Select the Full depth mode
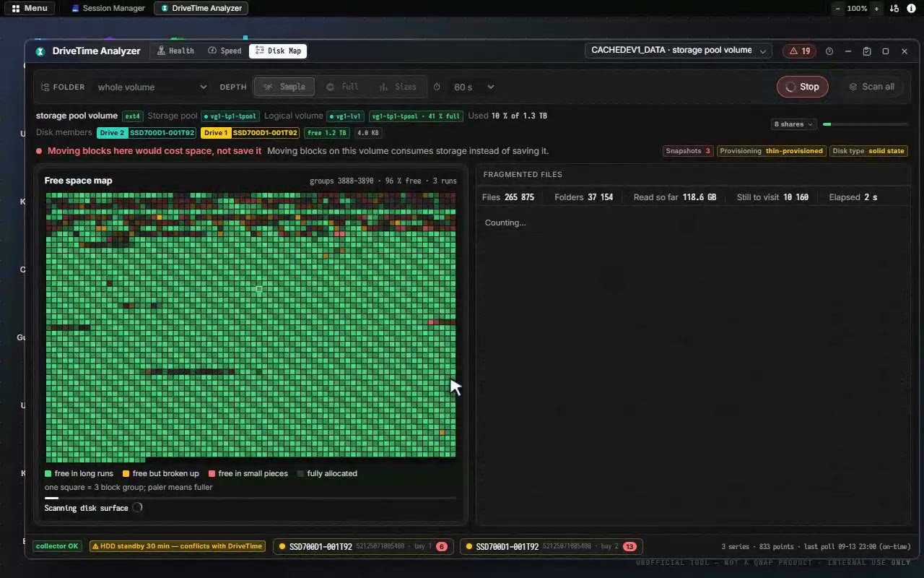The width and height of the screenshot is (924, 578). coord(342,87)
